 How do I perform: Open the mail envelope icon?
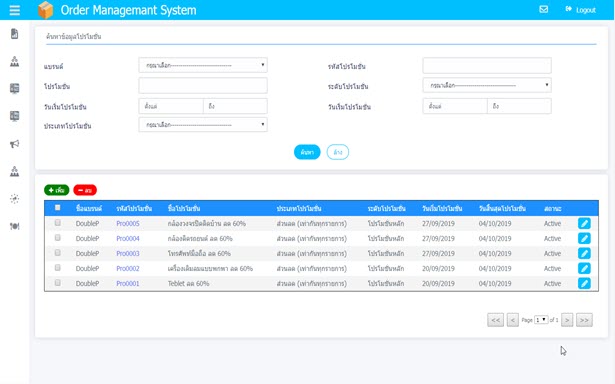tap(544, 9)
